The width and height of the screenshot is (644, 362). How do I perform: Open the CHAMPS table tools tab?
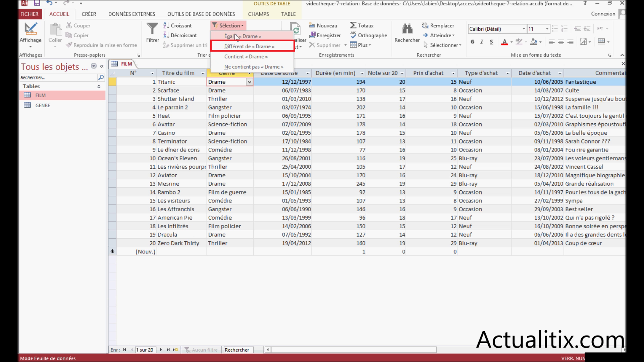tap(259, 14)
